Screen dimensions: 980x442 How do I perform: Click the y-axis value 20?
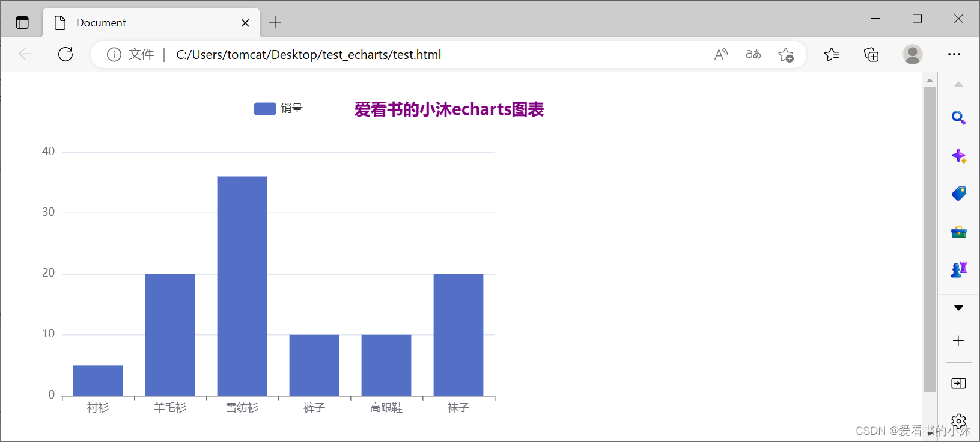click(48, 273)
